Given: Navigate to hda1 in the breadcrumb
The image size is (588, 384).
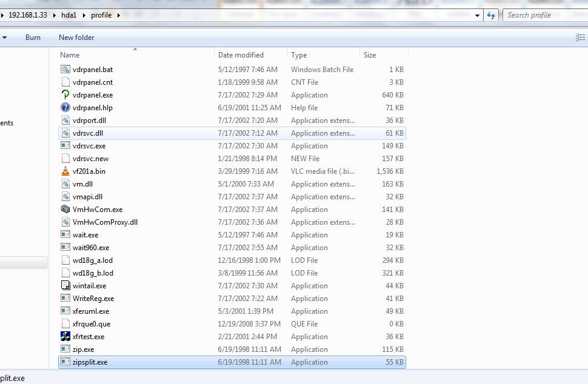Looking at the screenshot, I should (x=70, y=15).
